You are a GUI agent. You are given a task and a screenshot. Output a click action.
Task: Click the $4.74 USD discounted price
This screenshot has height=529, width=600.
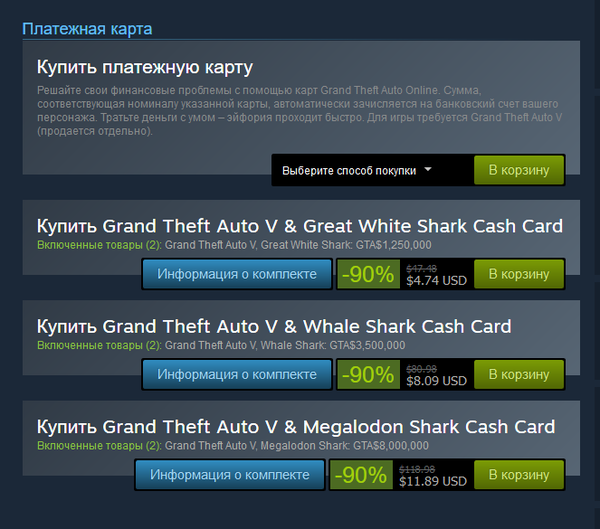coord(436,281)
